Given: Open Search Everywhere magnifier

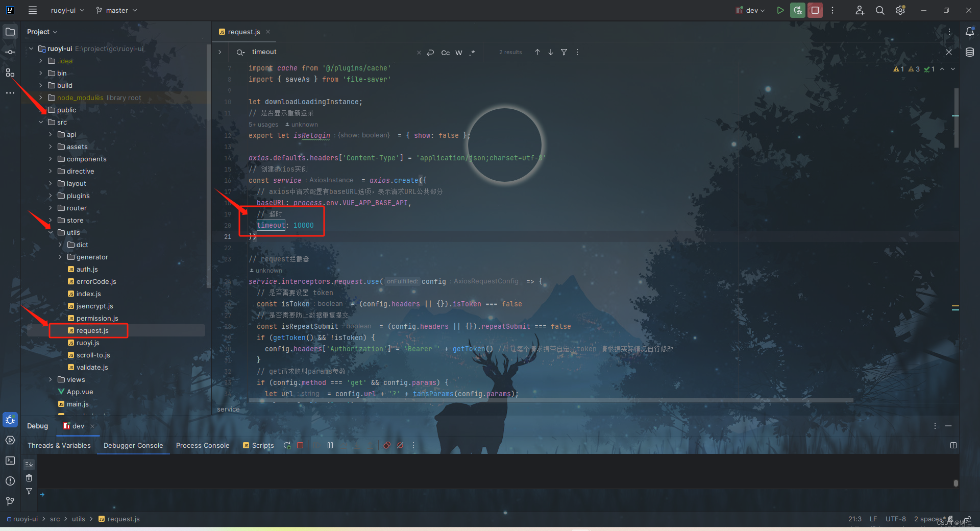Looking at the screenshot, I should tap(880, 10).
